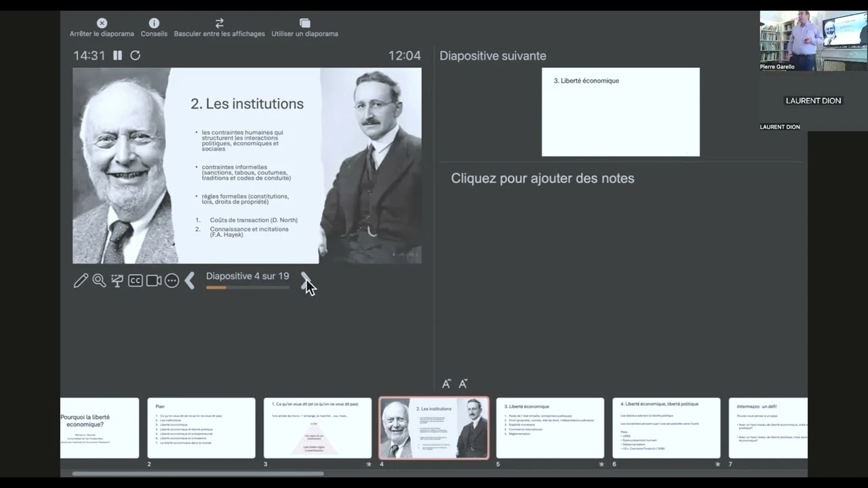Decrease notes font size
Image resolution: width=868 pixels, height=488 pixels.
(446, 384)
